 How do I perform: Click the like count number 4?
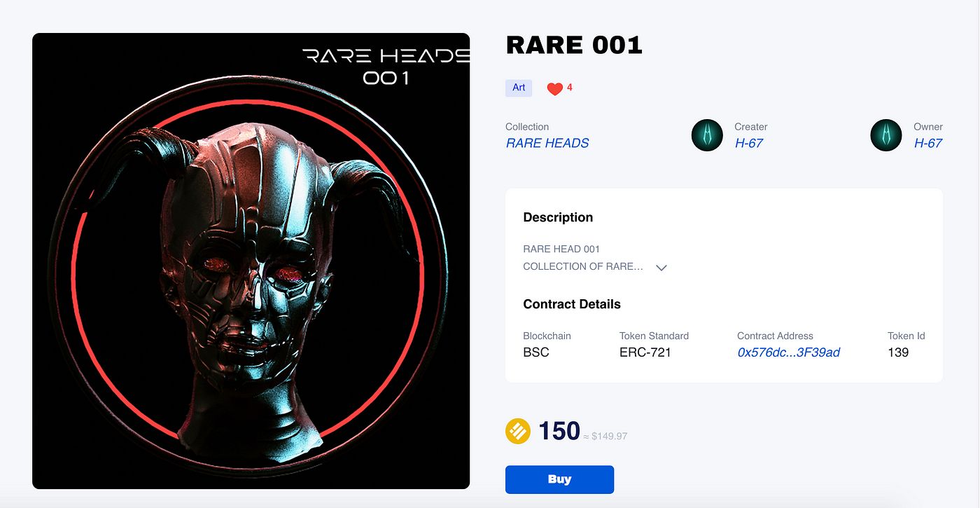[570, 88]
